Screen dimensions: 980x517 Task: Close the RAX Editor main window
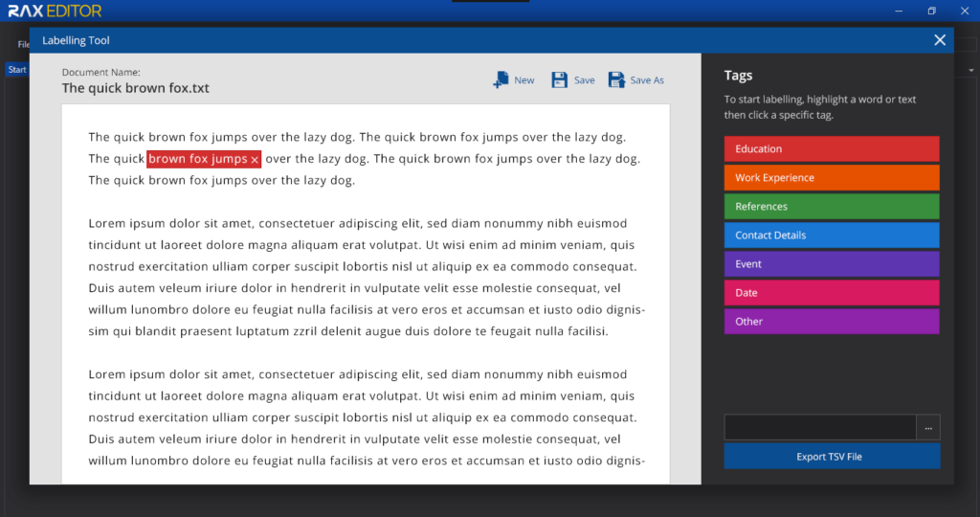pyautogui.click(x=965, y=11)
